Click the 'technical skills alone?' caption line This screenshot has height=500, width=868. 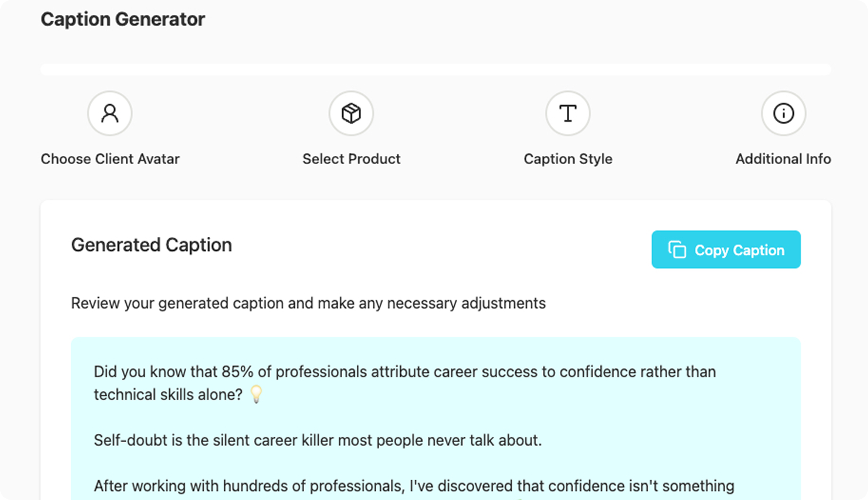[168, 395]
